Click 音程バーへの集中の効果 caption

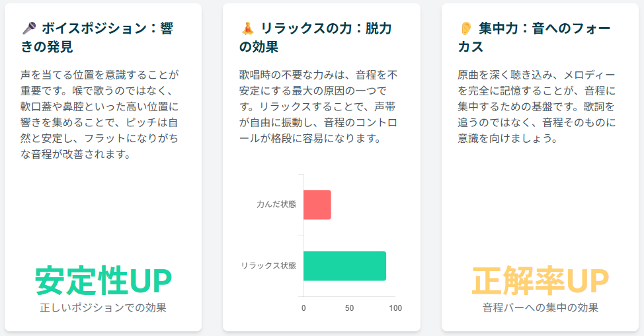pyautogui.click(x=540, y=308)
